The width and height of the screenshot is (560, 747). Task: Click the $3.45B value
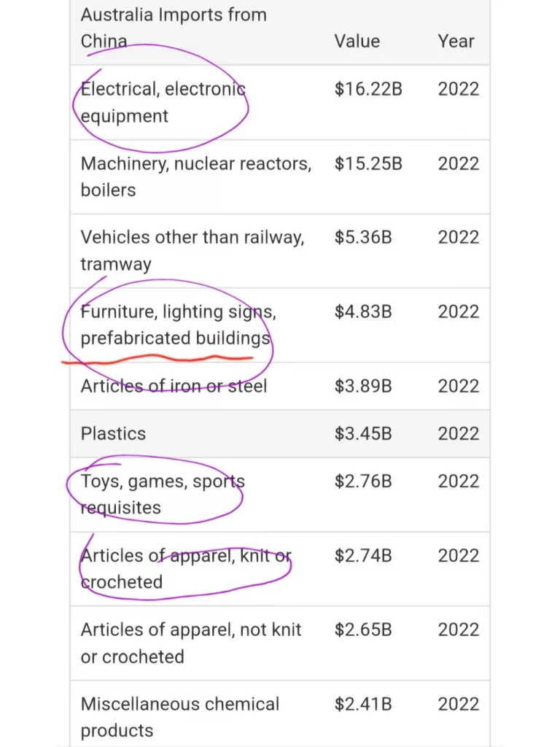[363, 433]
